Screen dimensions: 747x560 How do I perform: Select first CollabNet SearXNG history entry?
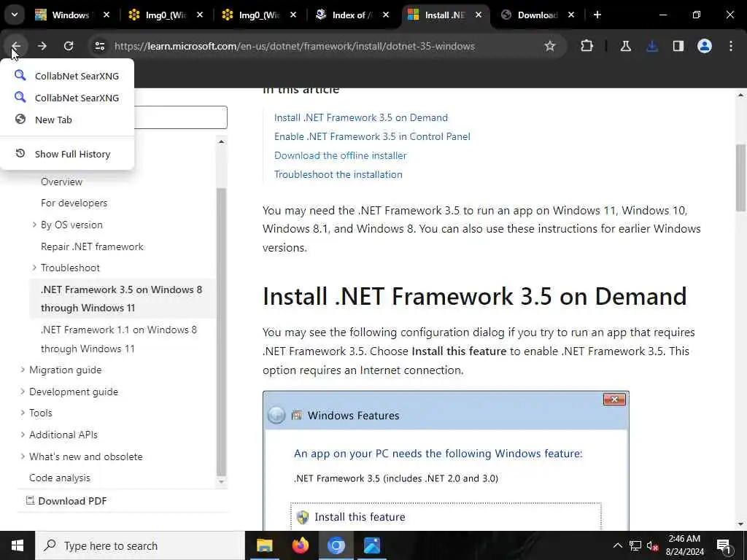67,76
